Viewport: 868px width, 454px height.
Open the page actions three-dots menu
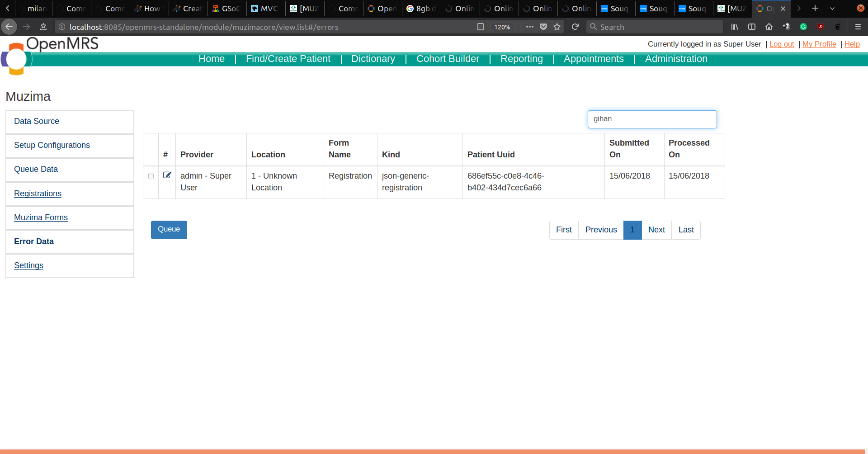click(529, 27)
